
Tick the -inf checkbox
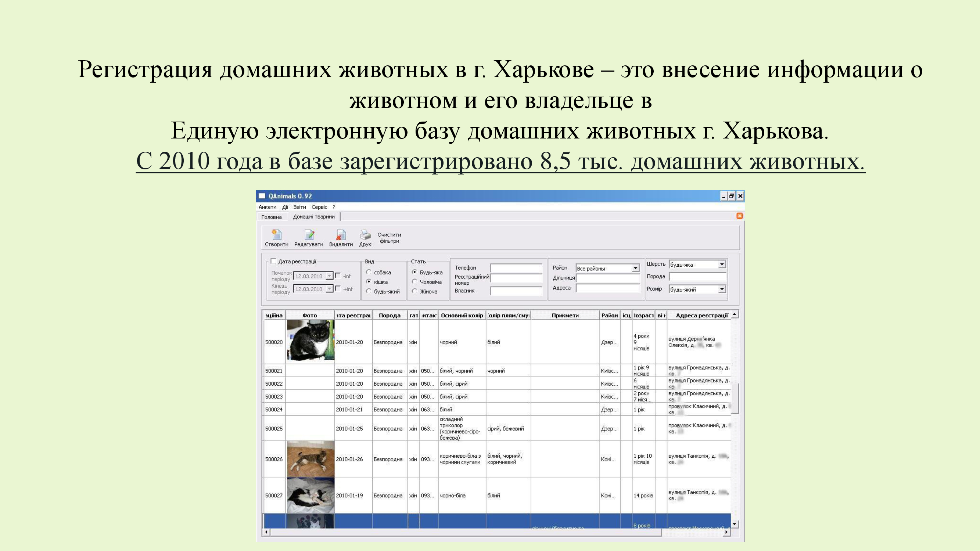[338, 276]
